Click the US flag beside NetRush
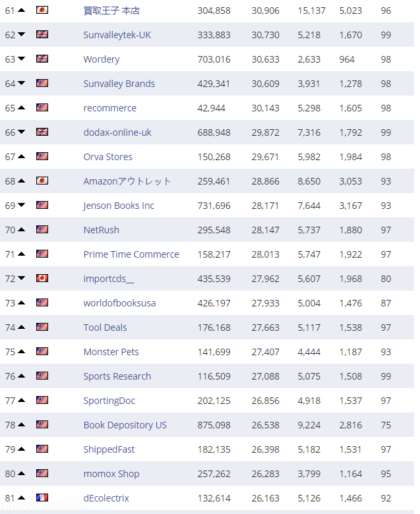The width and height of the screenshot is (420, 514). (42, 230)
